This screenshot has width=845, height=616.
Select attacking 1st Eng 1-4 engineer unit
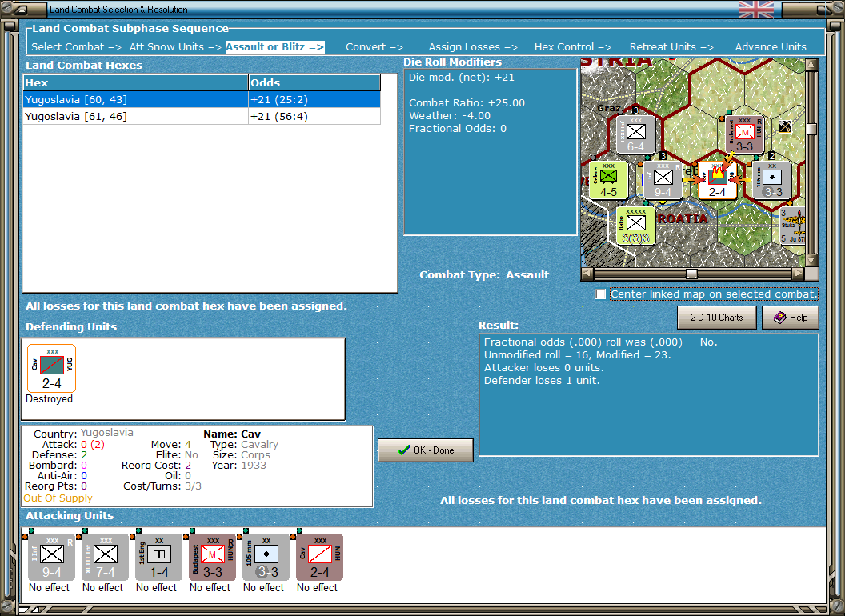pyautogui.click(x=159, y=558)
